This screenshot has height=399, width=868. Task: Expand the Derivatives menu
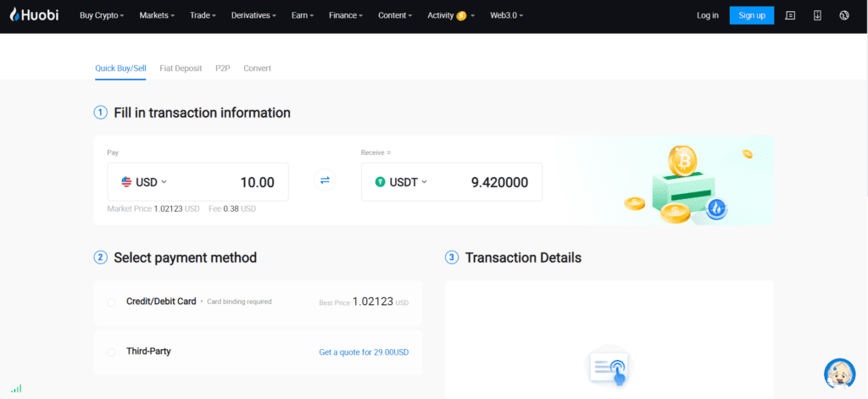pos(254,15)
